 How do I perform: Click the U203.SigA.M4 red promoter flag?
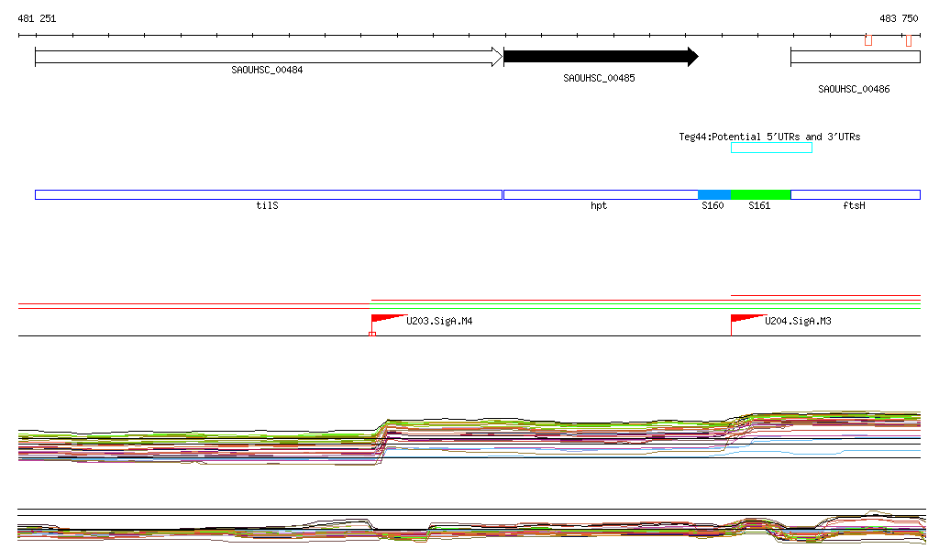(x=385, y=319)
